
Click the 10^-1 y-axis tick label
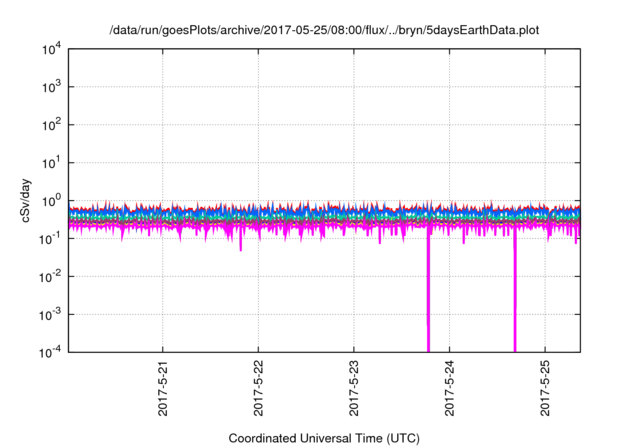[x=51, y=239]
